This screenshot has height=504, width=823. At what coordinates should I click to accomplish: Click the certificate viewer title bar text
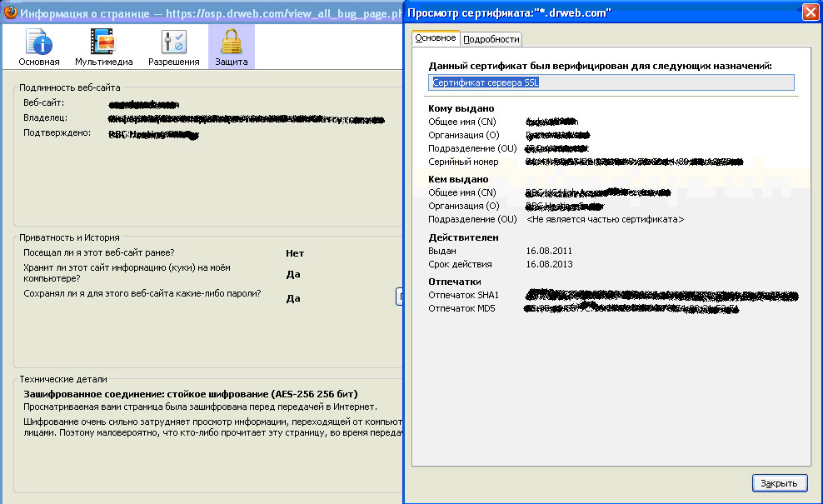pyautogui.click(x=509, y=12)
